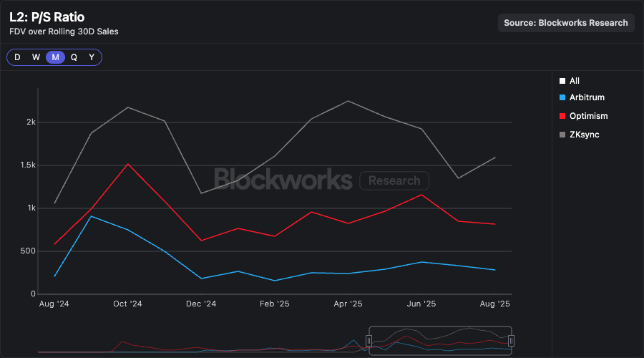Click the selected window in the range navigator
The image size is (644, 358).
[440, 341]
